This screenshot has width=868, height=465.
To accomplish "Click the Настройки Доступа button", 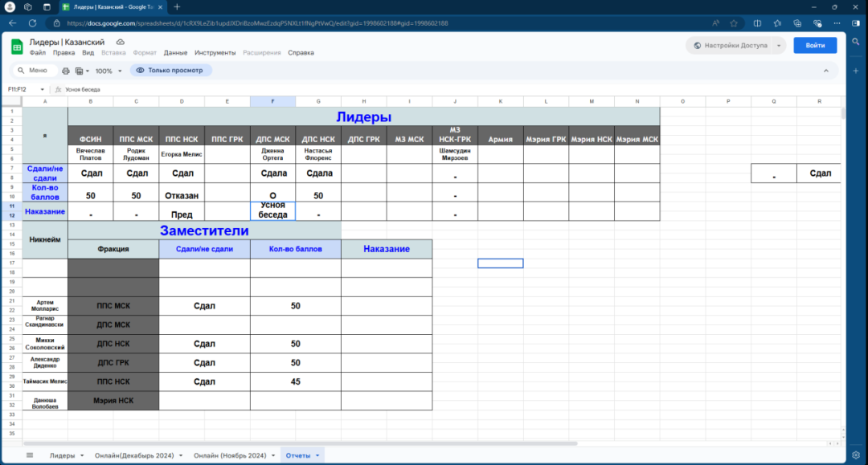I will (x=730, y=45).
